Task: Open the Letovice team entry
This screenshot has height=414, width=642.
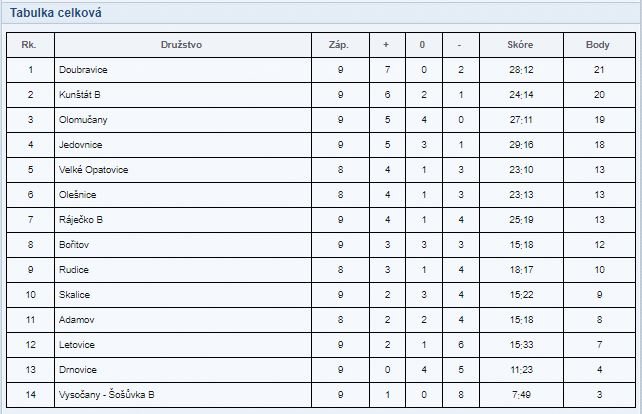Action: pos(77,344)
